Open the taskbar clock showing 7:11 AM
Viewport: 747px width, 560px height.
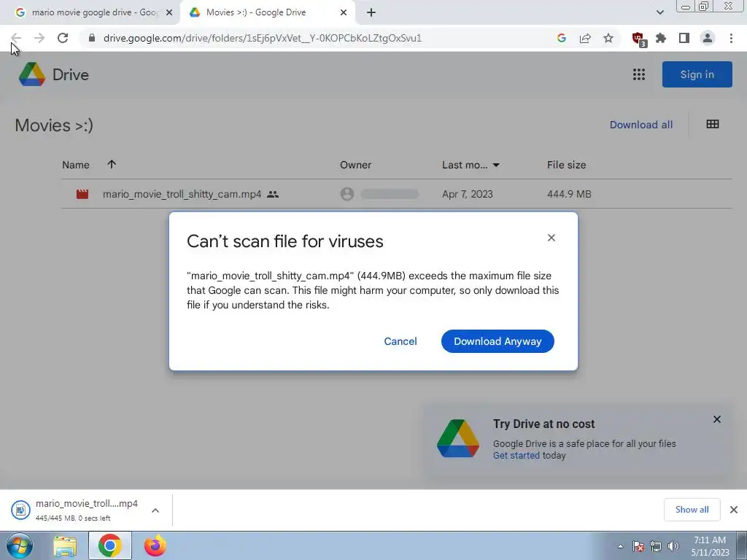click(x=710, y=545)
